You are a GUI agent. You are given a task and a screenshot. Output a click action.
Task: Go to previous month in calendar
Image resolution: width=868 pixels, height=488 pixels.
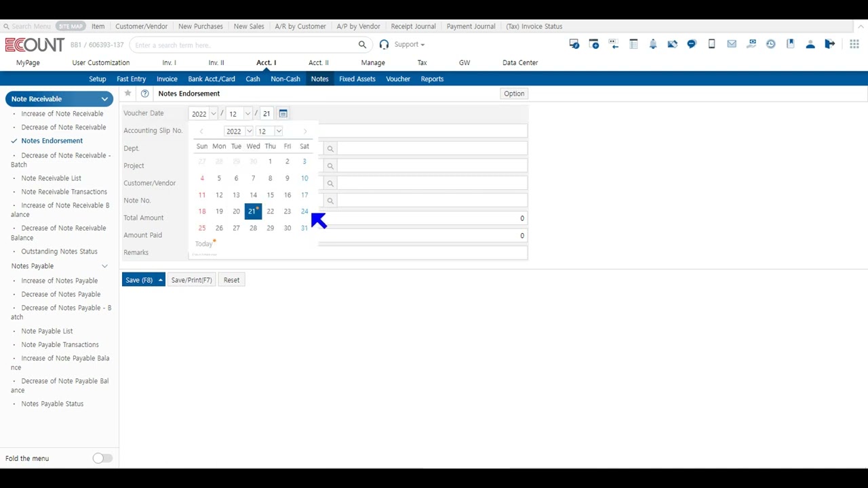click(201, 131)
